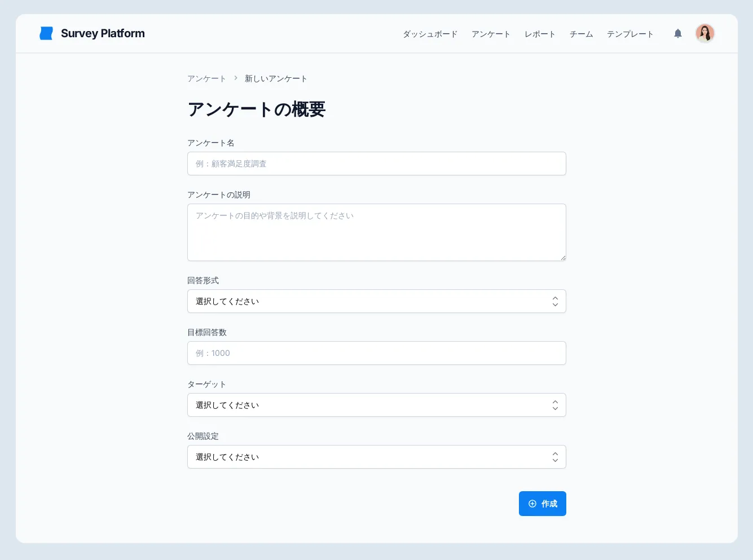This screenshot has height=560, width=753.
Task: Click up-down arrows on ターゲット select
Action: click(555, 405)
